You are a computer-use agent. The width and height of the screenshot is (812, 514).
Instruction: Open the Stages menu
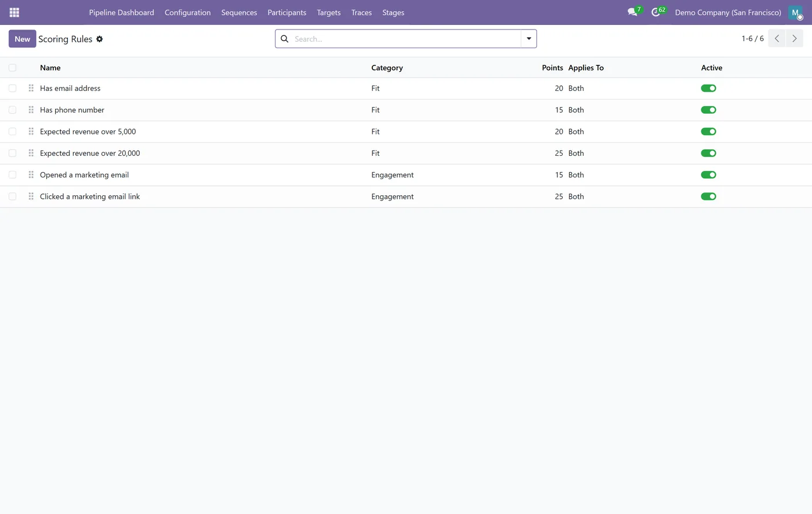click(x=393, y=12)
